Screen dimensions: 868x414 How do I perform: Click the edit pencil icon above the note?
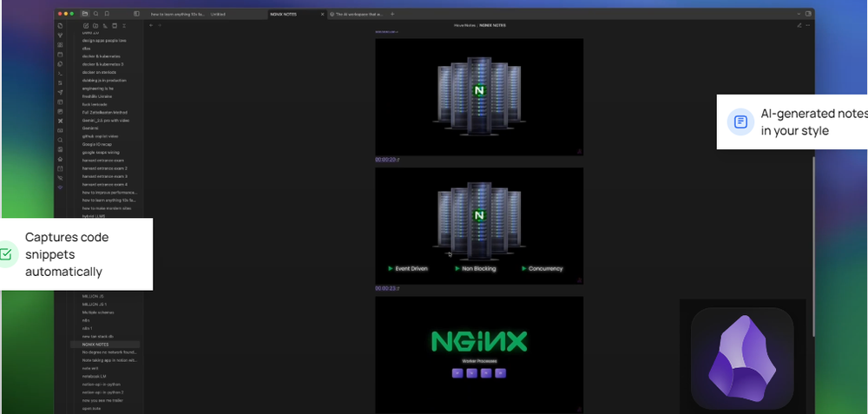click(x=799, y=25)
